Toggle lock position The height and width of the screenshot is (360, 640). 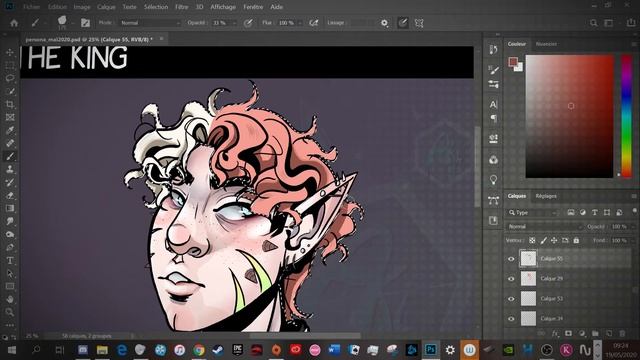click(x=554, y=240)
